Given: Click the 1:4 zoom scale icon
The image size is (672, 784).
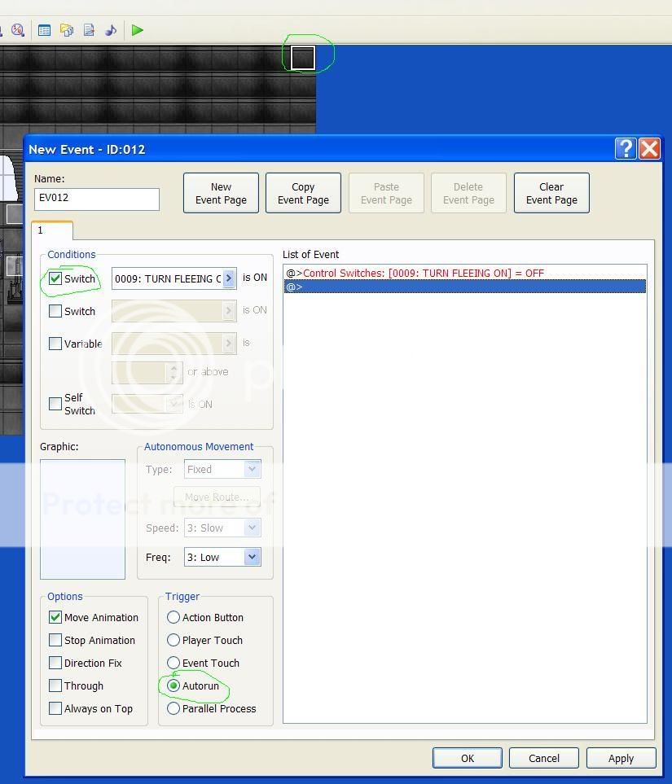Looking at the screenshot, I should coord(17,30).
